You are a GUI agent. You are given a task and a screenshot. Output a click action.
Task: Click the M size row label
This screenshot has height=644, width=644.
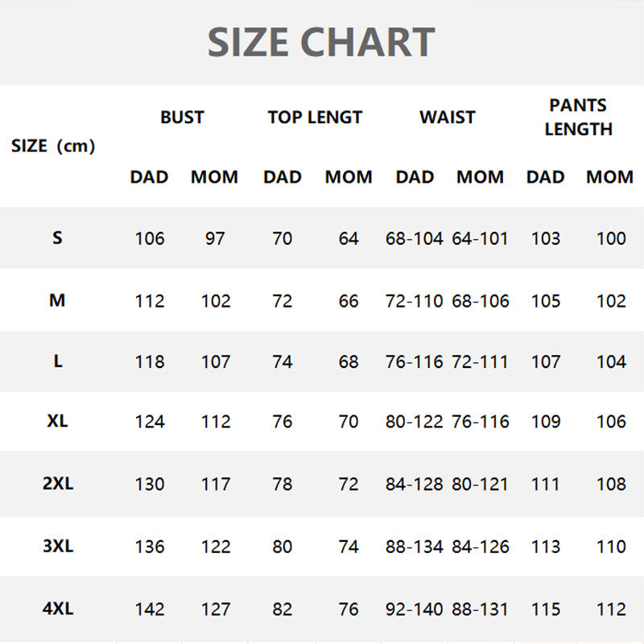57,300
